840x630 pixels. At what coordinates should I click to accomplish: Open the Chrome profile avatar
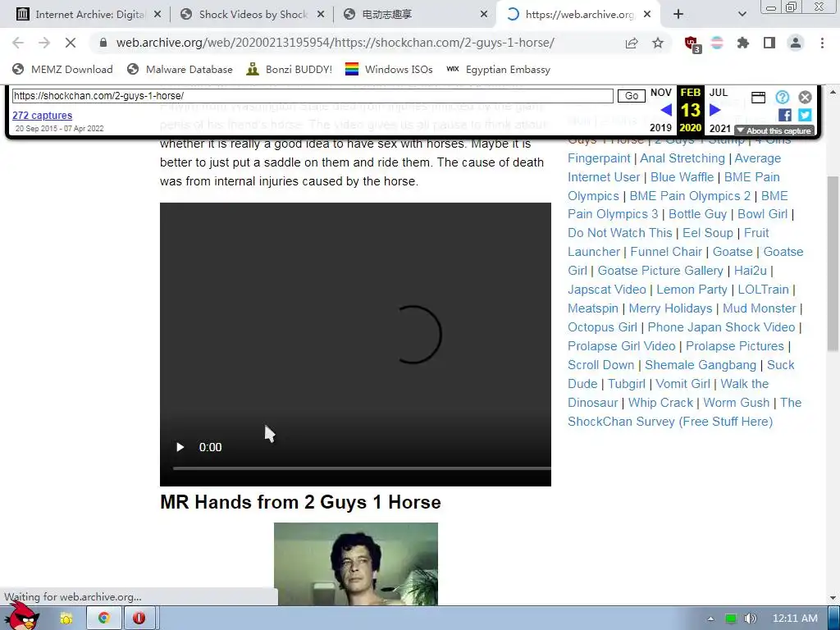pos(796,43)
